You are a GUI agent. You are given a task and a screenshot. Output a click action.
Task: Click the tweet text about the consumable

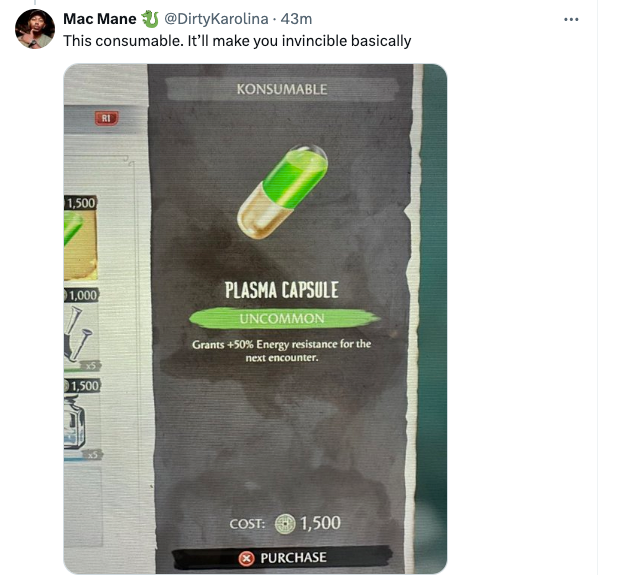[x=237, y=41]
